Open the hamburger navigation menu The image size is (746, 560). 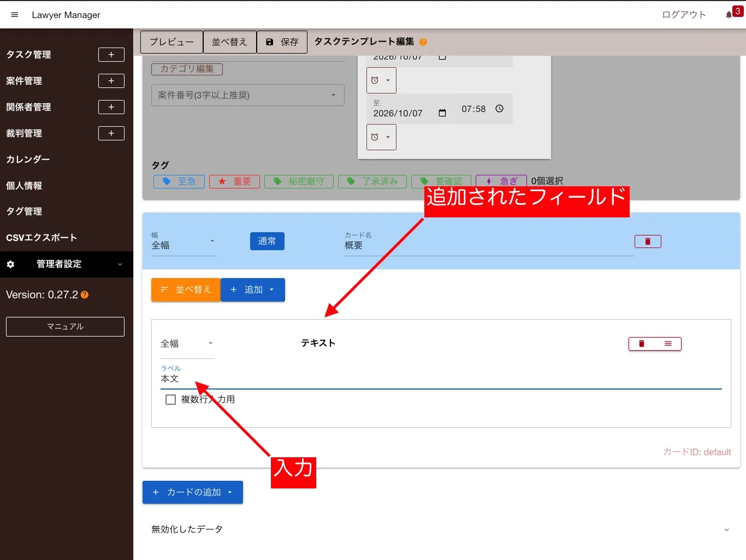coord(15,15)
